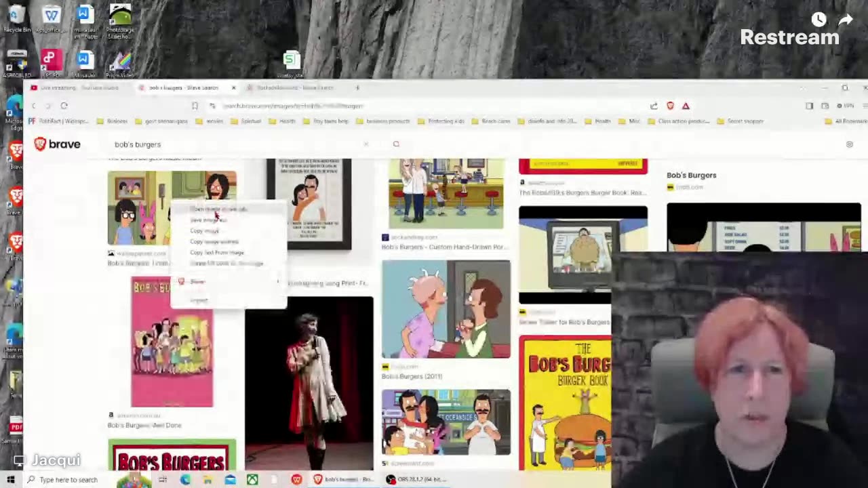Open the All Bookmarks folder

tap(846, 121)
